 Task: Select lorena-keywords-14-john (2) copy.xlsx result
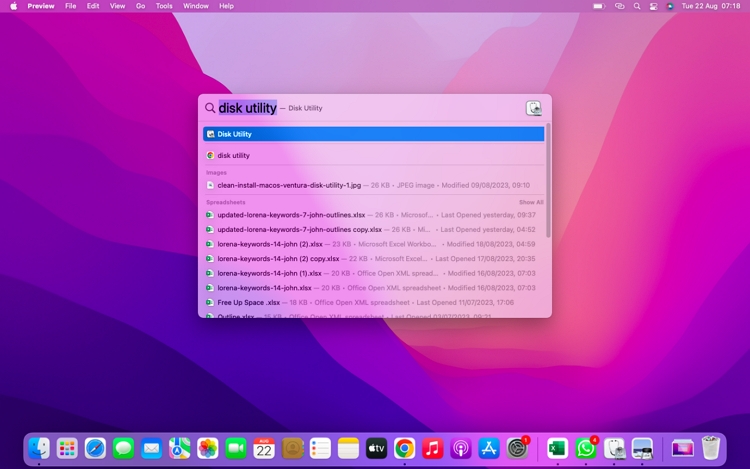tap(374, 259)
